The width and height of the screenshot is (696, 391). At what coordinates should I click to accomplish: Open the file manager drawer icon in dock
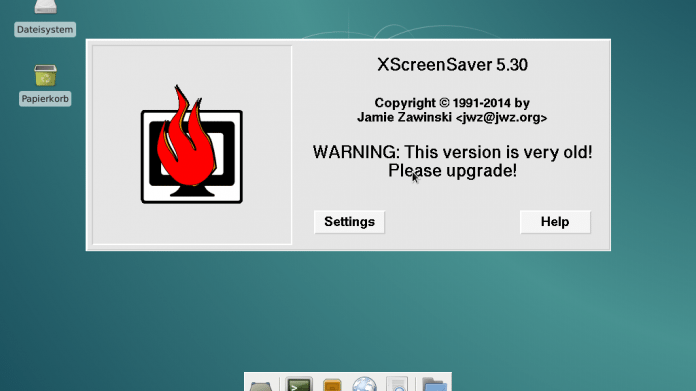pyautogui.click(x=332, y=385)
